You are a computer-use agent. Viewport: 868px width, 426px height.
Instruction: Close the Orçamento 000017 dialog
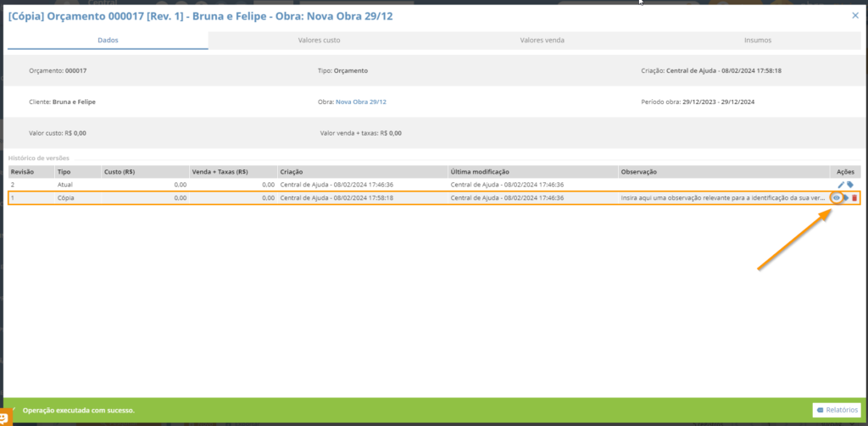pos(855,15)
